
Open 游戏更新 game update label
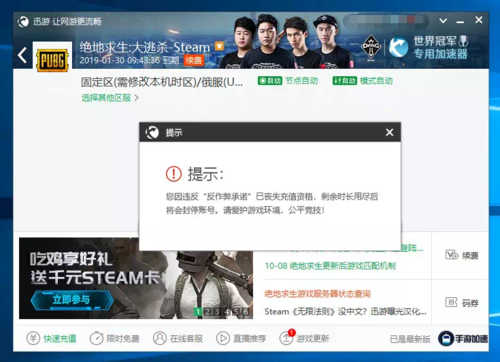313,339
